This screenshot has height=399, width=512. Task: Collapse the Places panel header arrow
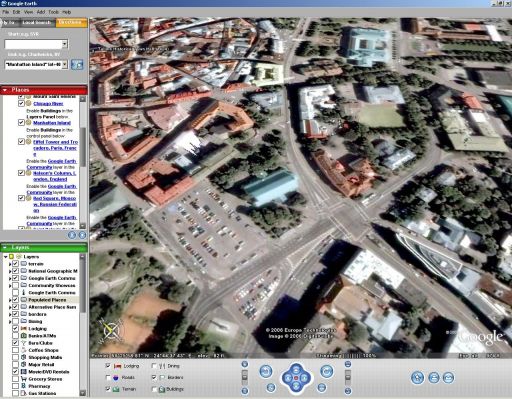point(5,90)
